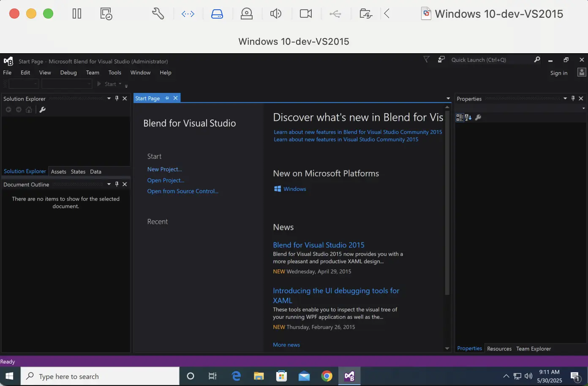Click Solution Explorer forward arrow icon
The image size is (588, 386).
coord(19,110)
